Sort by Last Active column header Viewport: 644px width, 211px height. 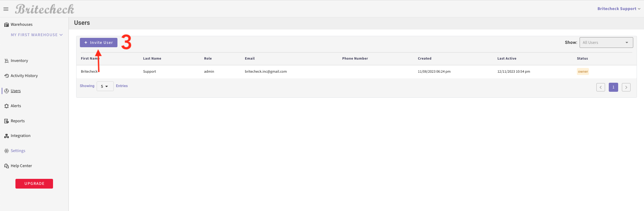(507, 58)
